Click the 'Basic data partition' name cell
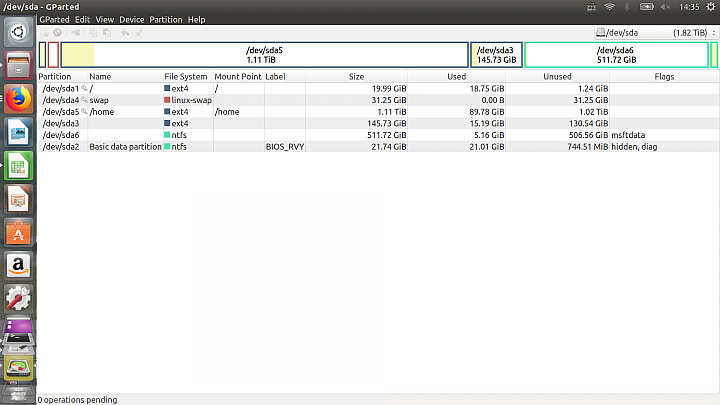The width and height of the screenshot is (720, 405). click(x=125, y=147)
